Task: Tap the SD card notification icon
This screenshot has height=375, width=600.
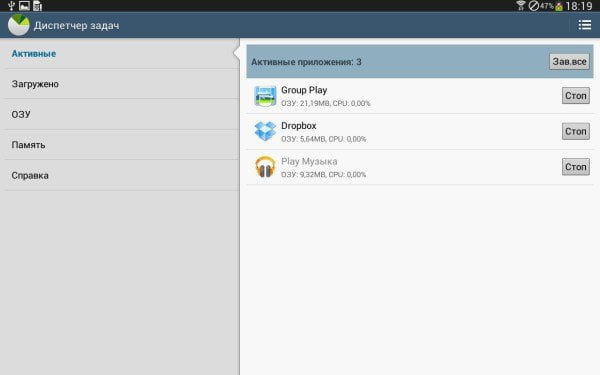Action: pyautogui.click(x=38, y=6)
